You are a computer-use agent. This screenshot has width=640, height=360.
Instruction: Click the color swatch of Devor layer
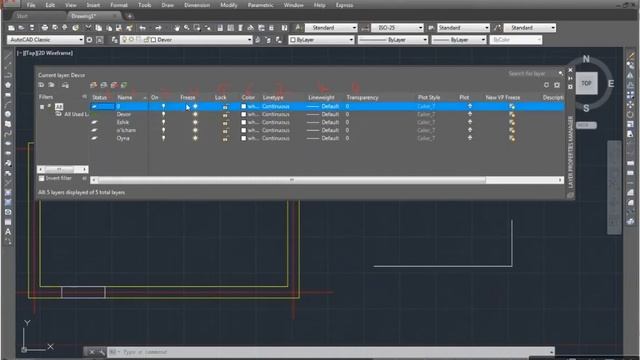point(244,114)
